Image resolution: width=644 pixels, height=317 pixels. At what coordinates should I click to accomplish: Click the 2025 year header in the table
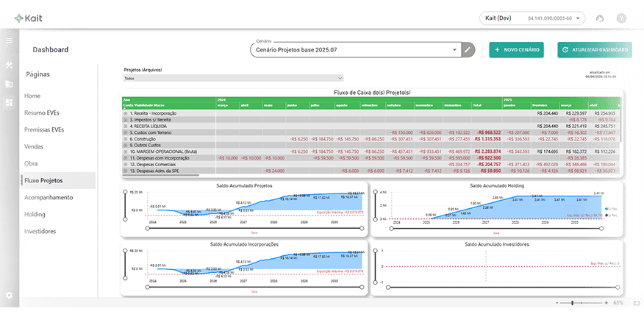(x=509, y=99)
